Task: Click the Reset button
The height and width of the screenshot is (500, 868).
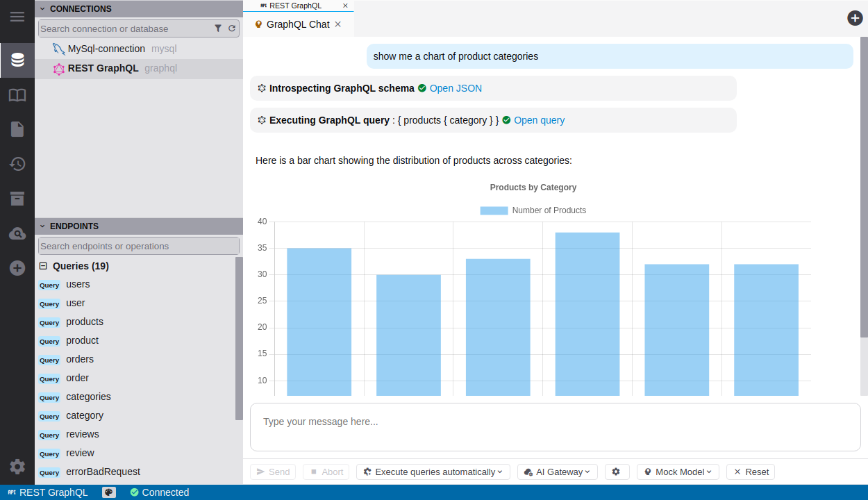Action: [751, 472]
